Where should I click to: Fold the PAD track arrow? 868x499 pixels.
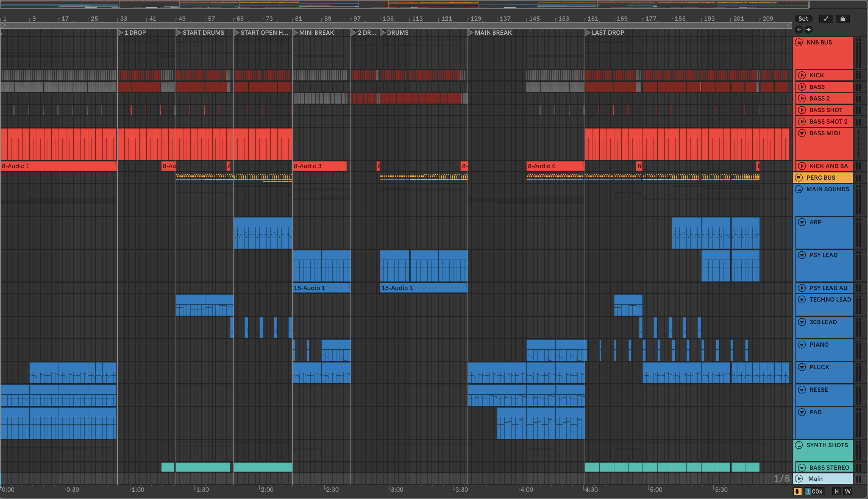tap(802, 412)
